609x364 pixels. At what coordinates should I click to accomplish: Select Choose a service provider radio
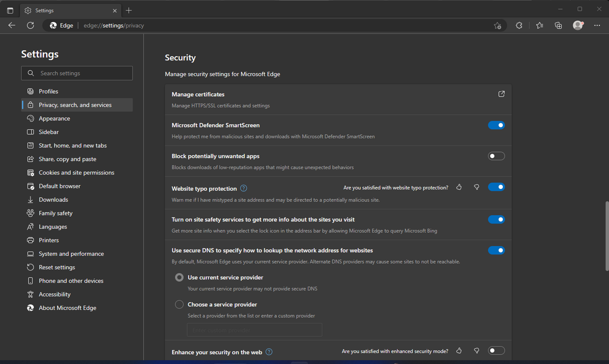pos(179,304)
